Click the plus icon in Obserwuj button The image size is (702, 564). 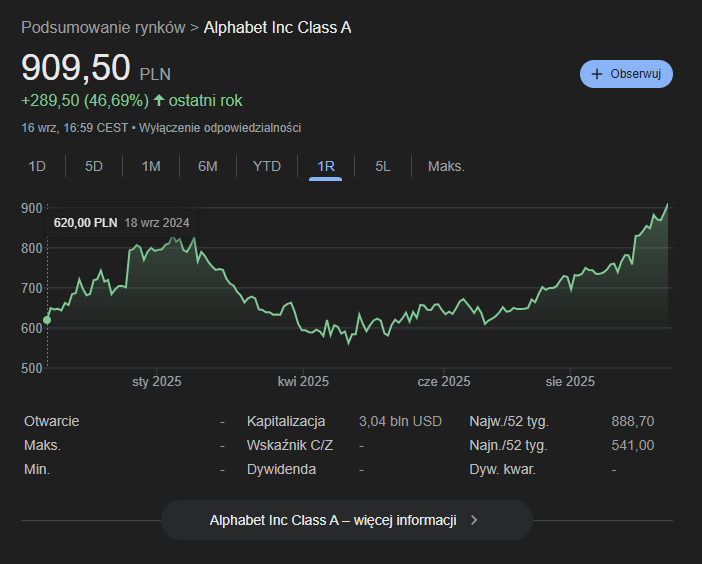597,75
